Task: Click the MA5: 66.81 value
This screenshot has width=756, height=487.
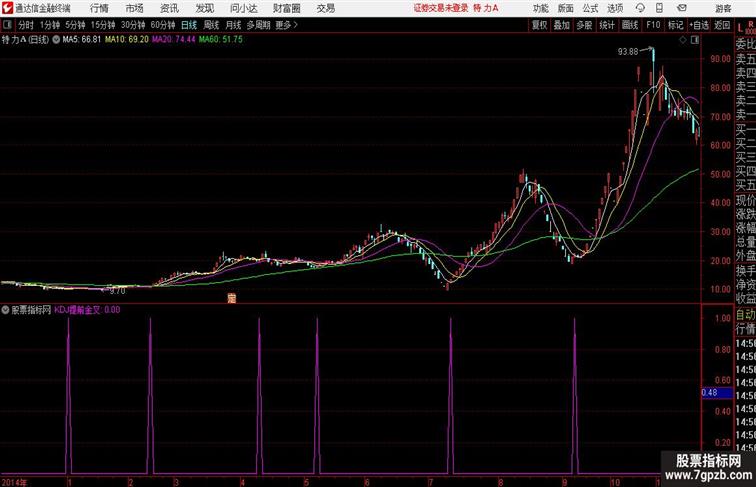Action: [x=82, y=40]
